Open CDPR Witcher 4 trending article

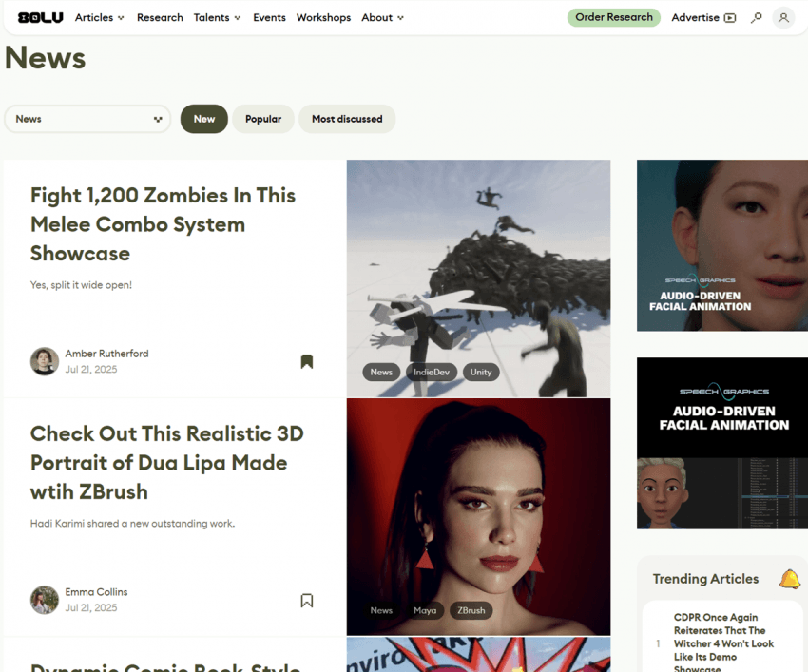723,643
